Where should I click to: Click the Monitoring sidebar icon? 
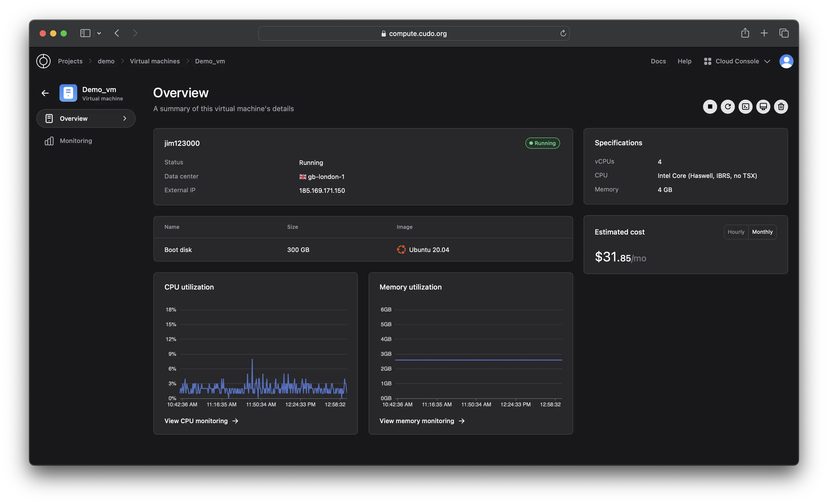[x=50, y=140]
